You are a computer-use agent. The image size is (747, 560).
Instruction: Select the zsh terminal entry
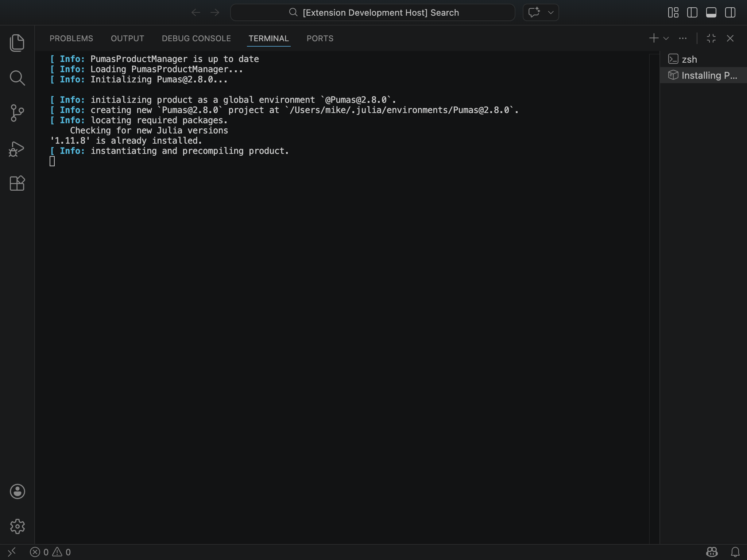point(689,59)
